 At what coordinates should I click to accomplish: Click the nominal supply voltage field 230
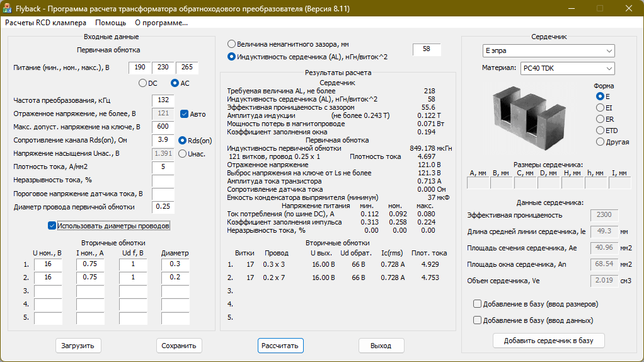(x=163, y=68)
